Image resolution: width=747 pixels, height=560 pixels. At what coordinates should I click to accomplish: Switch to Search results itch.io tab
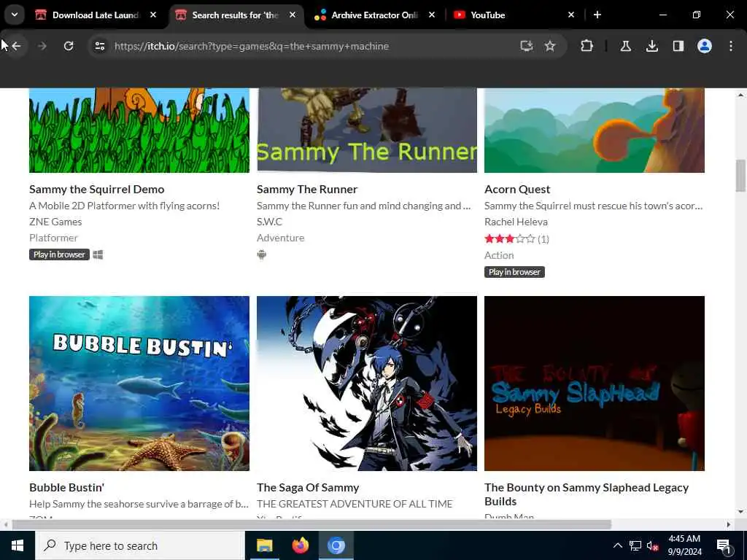coord(235,15)
